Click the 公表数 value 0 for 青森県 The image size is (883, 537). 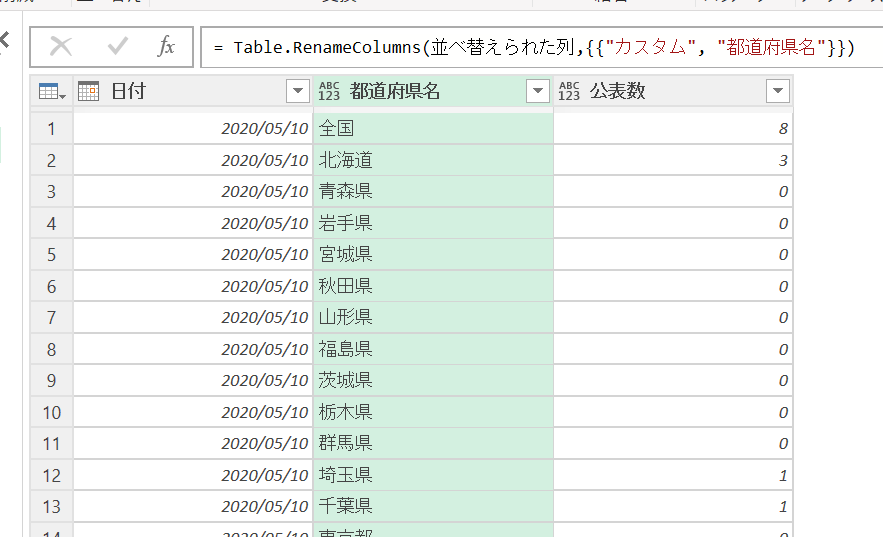point(673,192)
